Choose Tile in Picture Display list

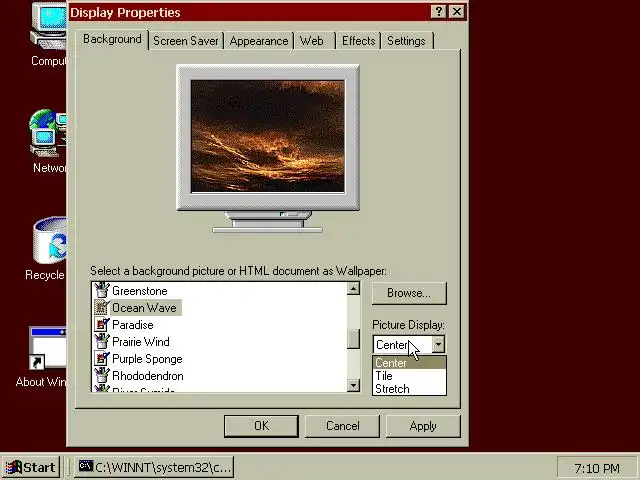click(x=409, y=376)
